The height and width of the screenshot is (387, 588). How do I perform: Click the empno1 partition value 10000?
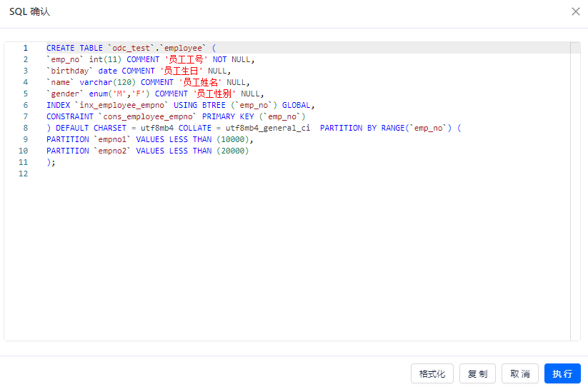pos(232,139)
